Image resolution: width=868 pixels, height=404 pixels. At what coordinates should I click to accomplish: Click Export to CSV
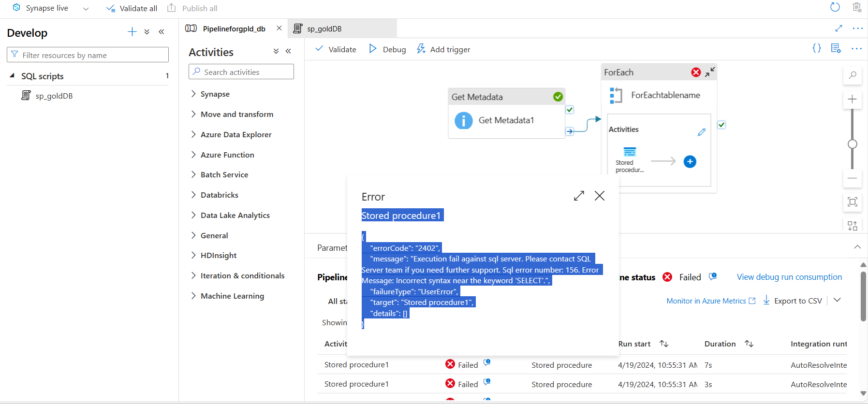click(793, 301)
